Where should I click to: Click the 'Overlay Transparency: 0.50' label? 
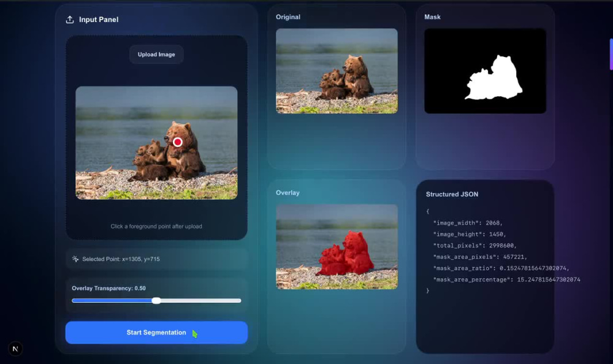coord(109,288)
